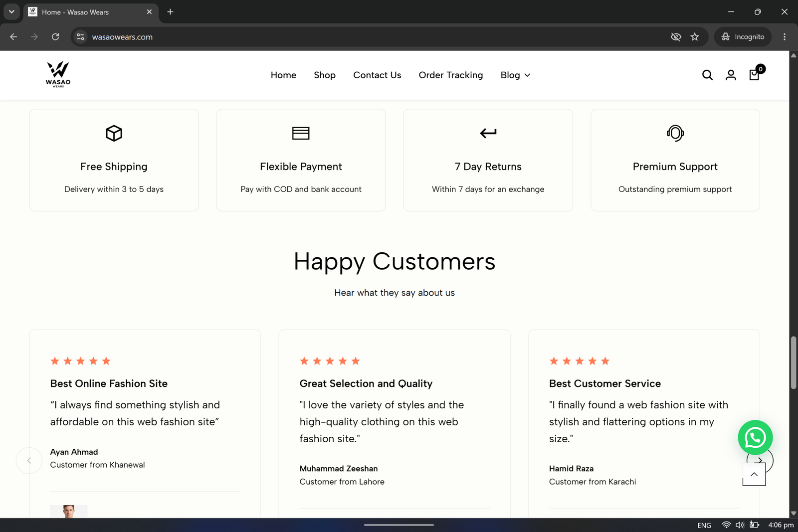This screenshot has width=798, height=532.
Task: Reload the page
Action: click(x=55, y=37)
